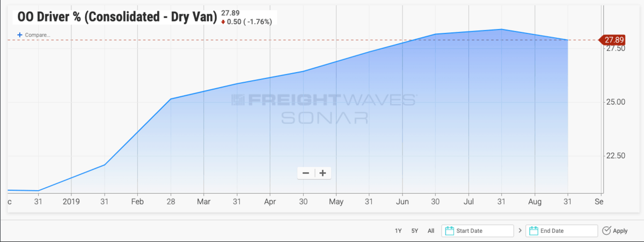The image size is (644, 242).
Task: Select the 5Y time range
Action: click(x=414, y=231)
